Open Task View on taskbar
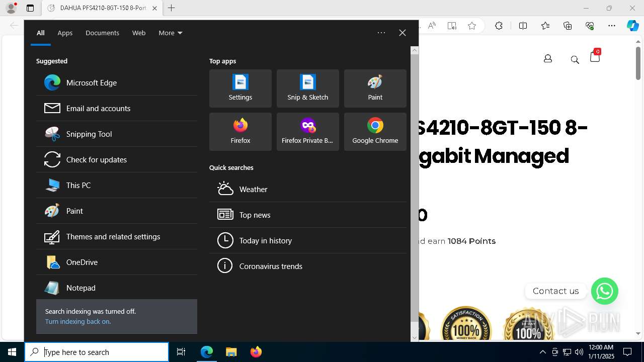Image resolution: width=644 pixels, height=362 pixels. (181, 352)
